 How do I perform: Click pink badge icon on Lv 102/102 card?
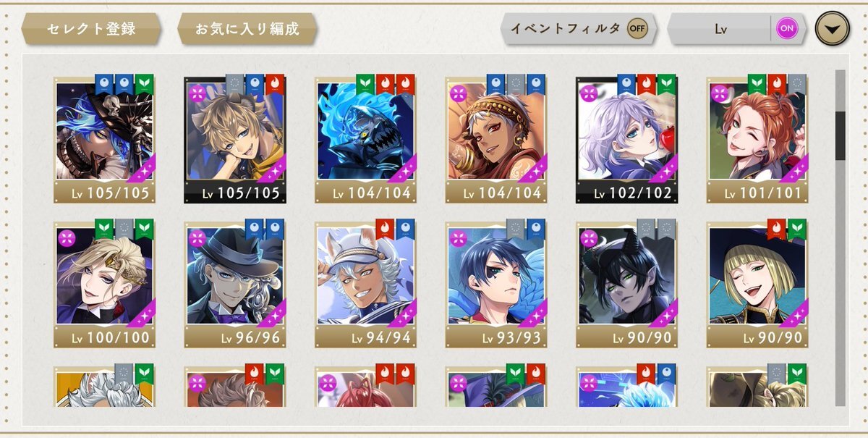coord(589,93)
